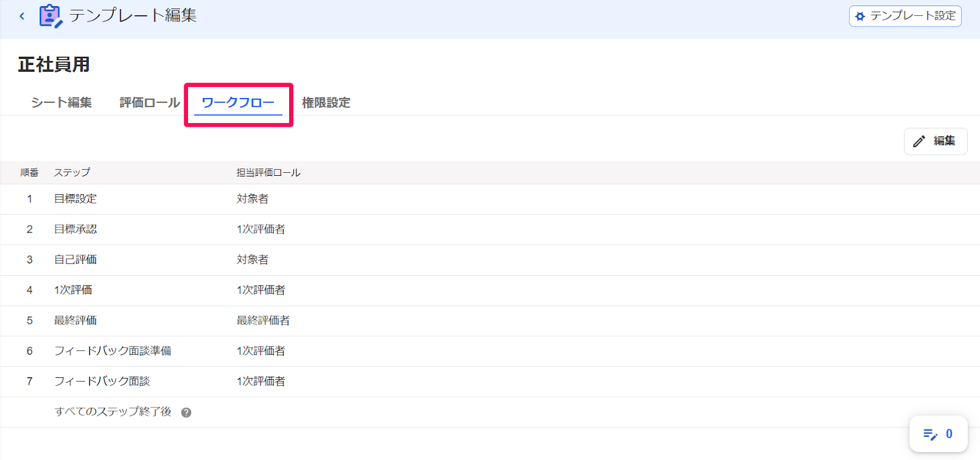Click 1次評価者 role in 1次評価 row
This screenshot has width=980, height=460.
[261, 290]
